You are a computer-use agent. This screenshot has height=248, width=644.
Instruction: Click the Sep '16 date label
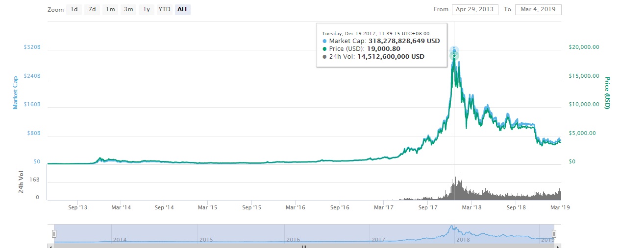340,207
